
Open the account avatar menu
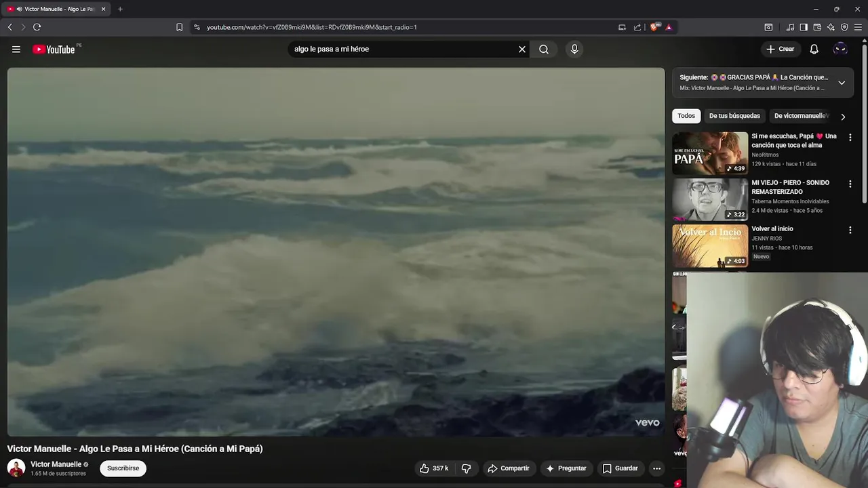[x=840, y=49]
